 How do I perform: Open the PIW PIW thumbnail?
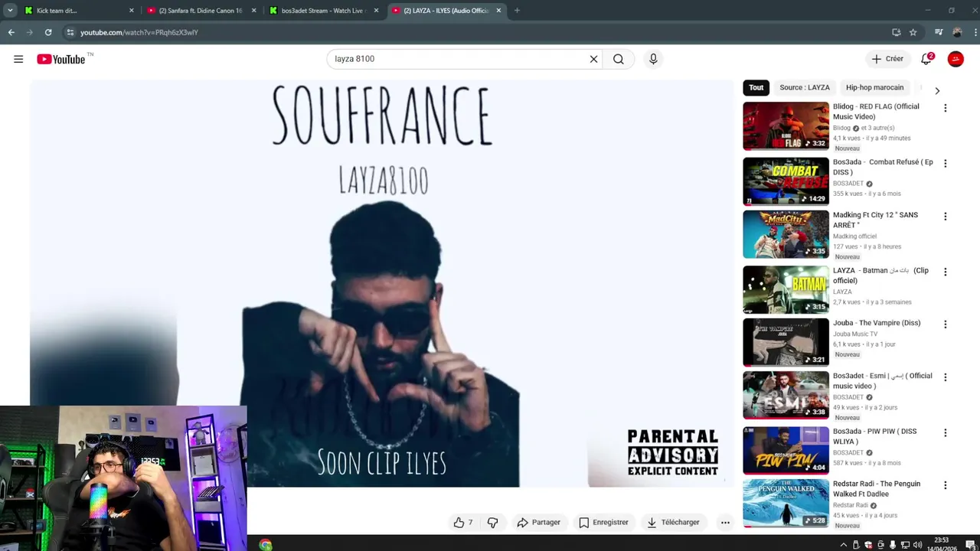click(x=786, y=451)
